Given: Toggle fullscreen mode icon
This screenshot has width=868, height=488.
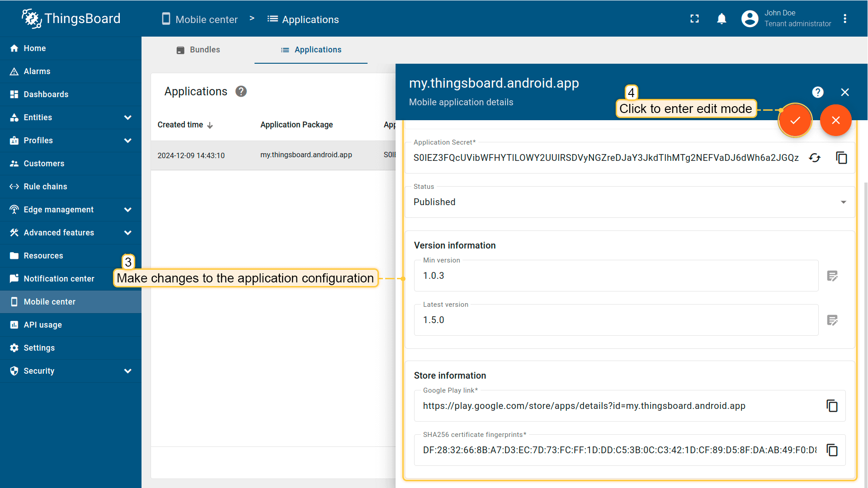Looking at the screenshot, I should click(694, 19).
